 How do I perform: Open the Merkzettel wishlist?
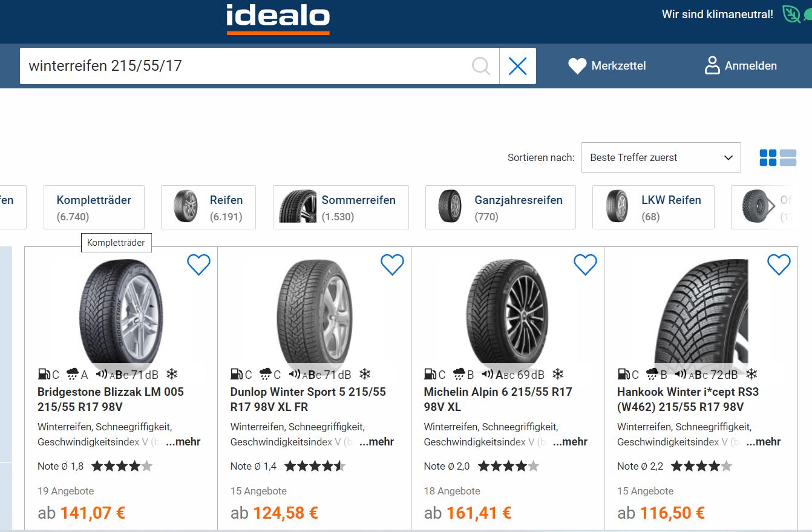pos(607,66)
